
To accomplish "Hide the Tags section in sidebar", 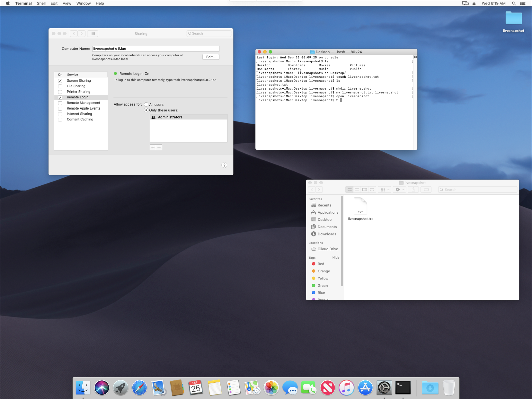I will click(x=336, y=257).
